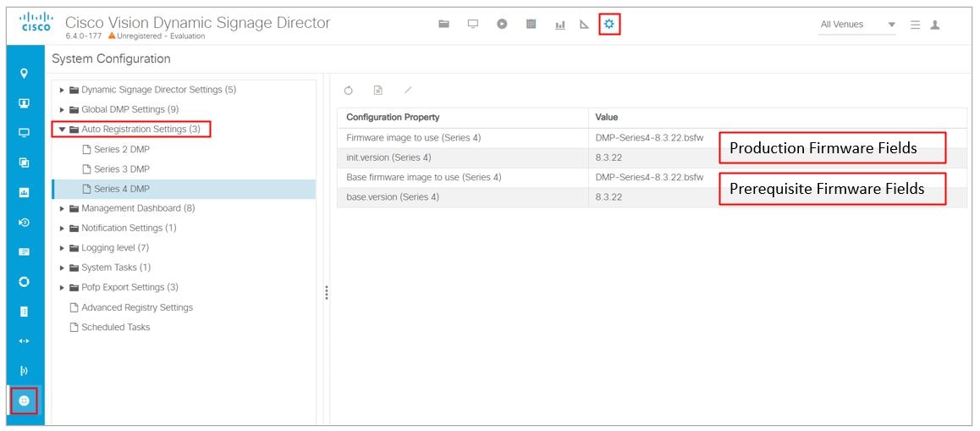Click the Firmware image value DMP-Series4-8.3.22.bsfw
Image resolution: width=980 pixels, height=431 pixels.
pyautogui.click(x=649, y=138)
